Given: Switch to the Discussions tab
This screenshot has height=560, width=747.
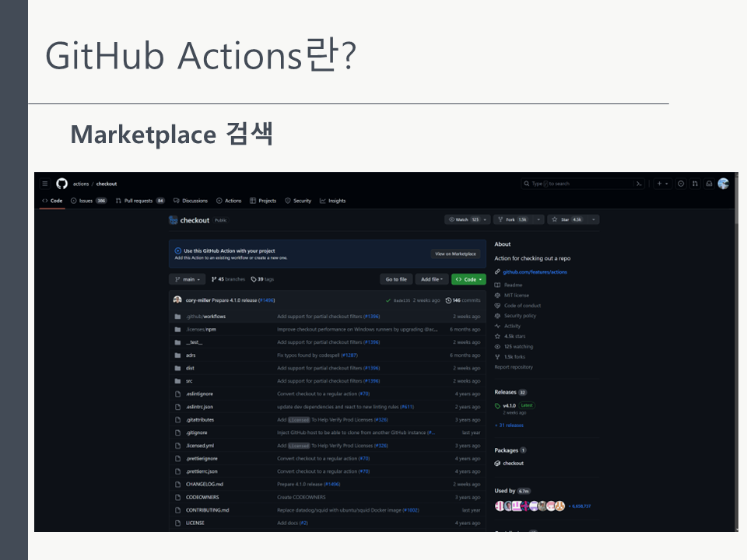Looking at the screenshot, I should tap(191, 201).
